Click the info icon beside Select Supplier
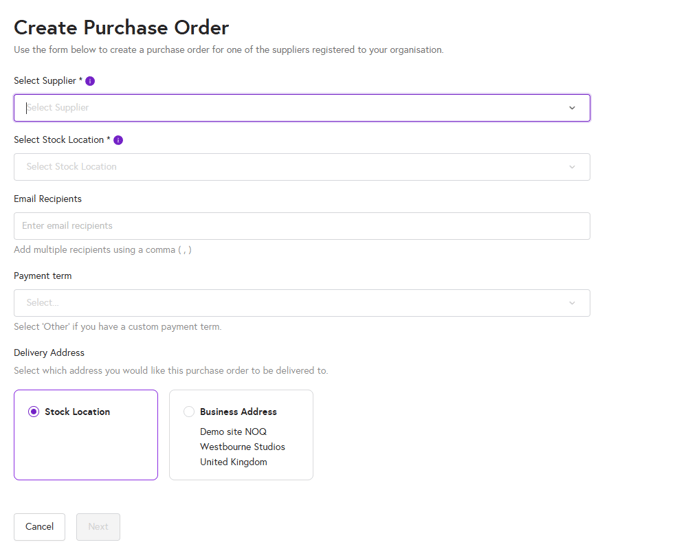This screenshot has height=549, width=688. (x=90, y=81)
